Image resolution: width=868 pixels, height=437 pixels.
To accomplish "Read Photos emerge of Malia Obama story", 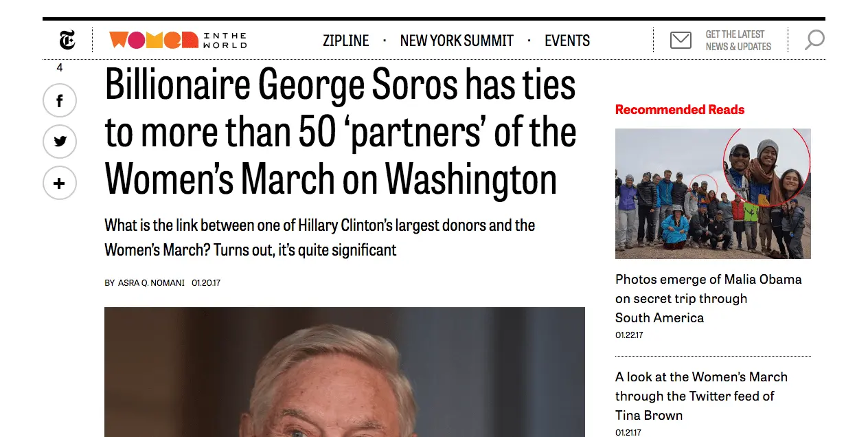I will point(708,298).
